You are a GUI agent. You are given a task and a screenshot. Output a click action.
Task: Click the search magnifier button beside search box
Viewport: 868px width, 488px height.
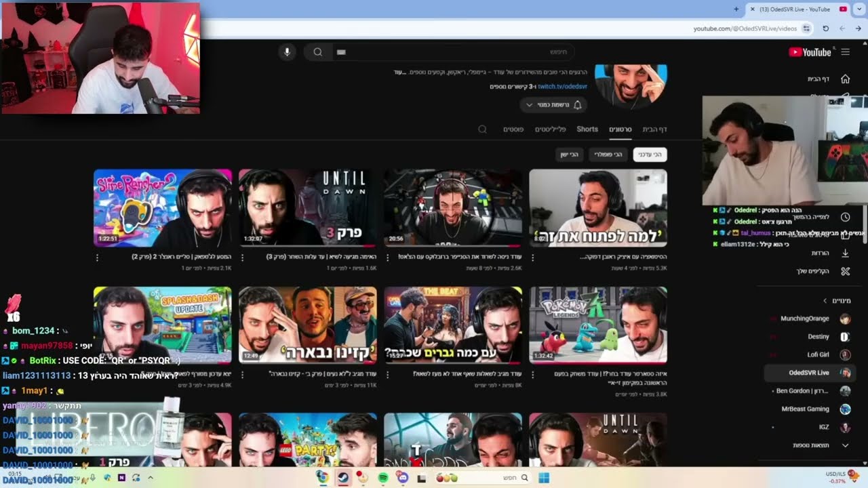pos(317,52)
